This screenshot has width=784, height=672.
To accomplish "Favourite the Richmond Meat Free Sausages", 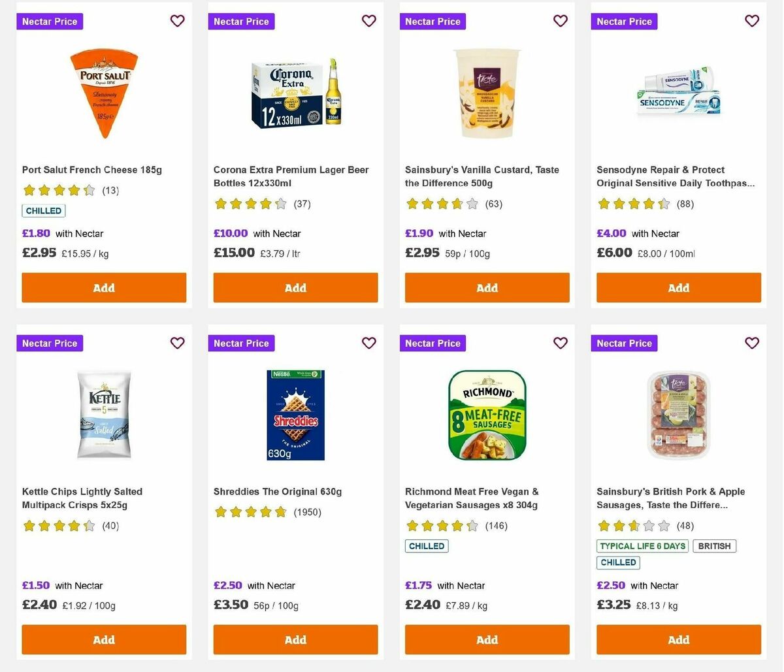I will click(x=560, y=343).
